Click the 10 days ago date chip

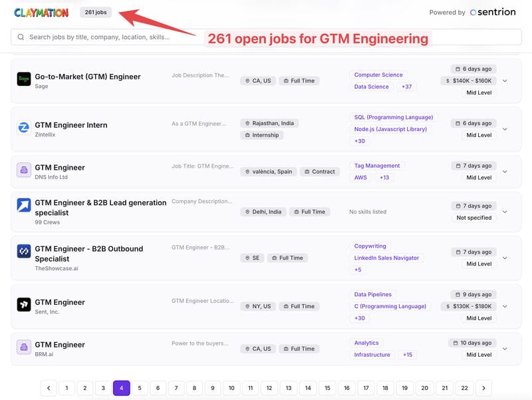[472, 343]
